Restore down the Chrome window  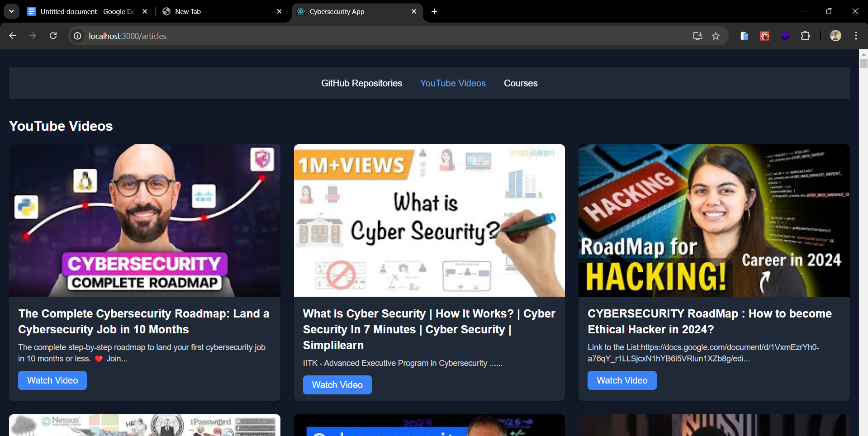coord(829,11)
